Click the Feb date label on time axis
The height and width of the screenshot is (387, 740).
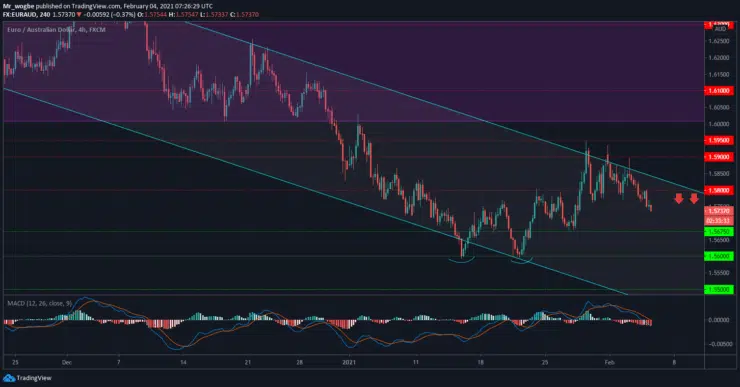(609, 362)
